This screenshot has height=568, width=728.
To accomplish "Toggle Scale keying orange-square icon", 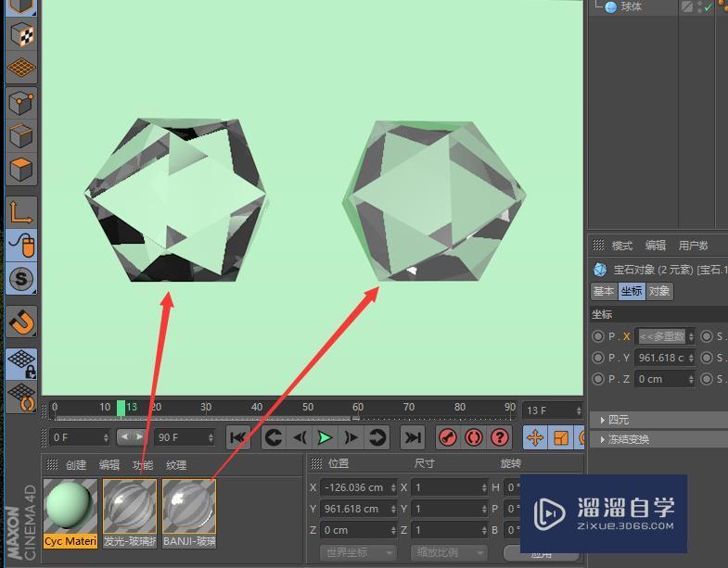I will pyautogui.click(x=561, y=437).
